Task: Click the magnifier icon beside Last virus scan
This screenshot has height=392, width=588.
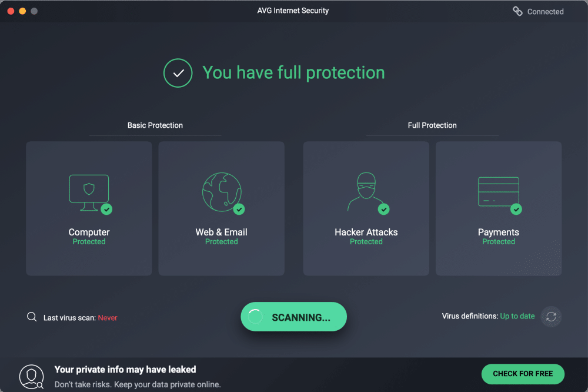Action: coord(32,317)
